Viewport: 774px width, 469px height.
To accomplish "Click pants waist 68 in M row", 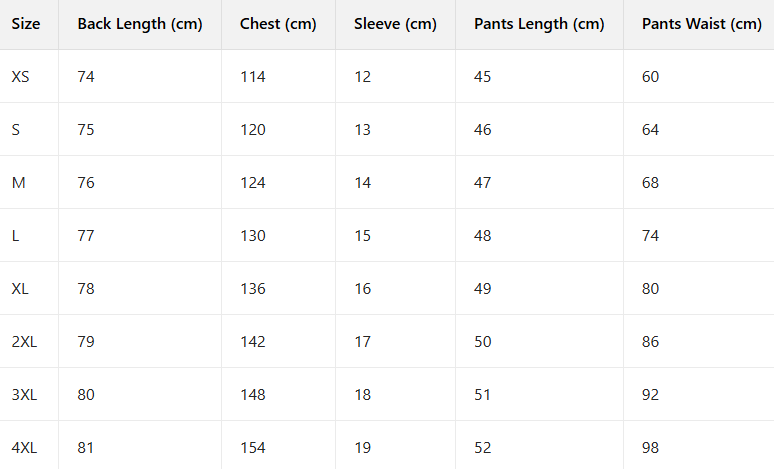I will [651, 182].
